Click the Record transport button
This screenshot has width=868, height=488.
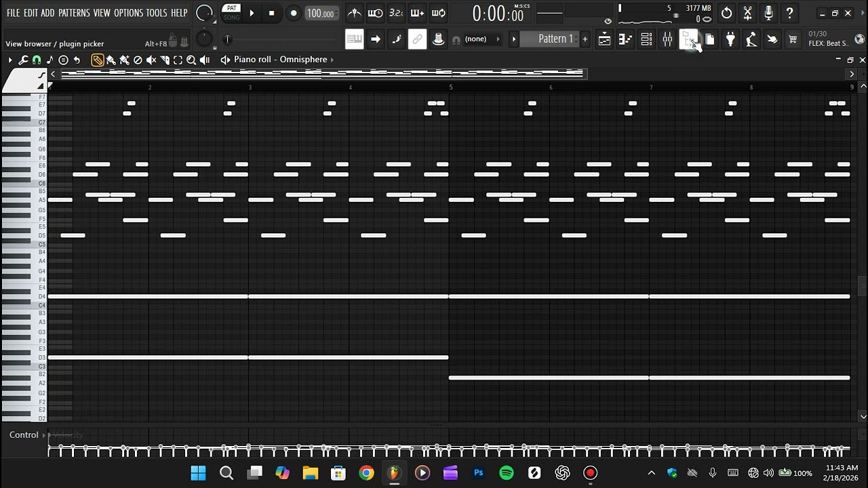coord(294,13)
